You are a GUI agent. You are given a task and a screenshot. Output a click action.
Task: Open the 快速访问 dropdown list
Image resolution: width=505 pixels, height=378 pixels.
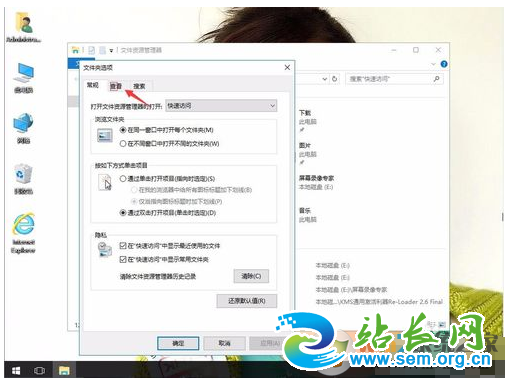[x=221, y=106]
